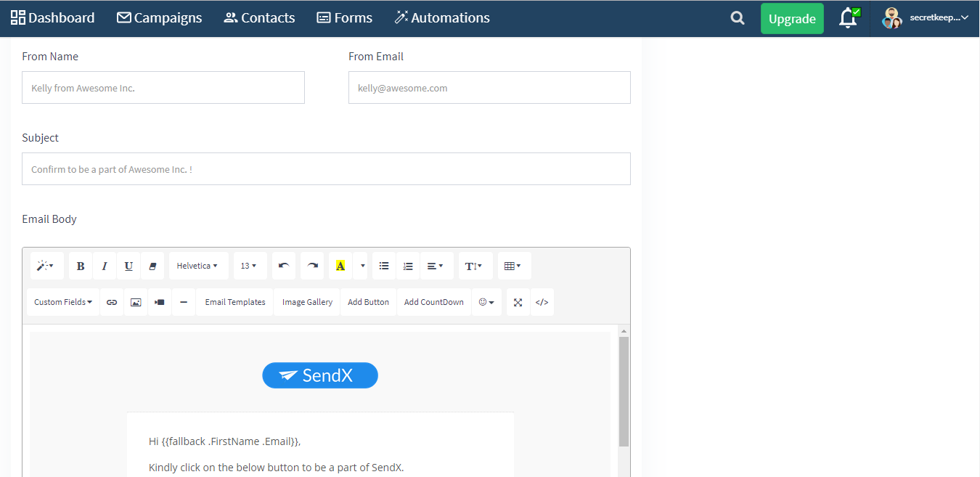Insert a hyperlink with link icon

(x=112, y=302)
